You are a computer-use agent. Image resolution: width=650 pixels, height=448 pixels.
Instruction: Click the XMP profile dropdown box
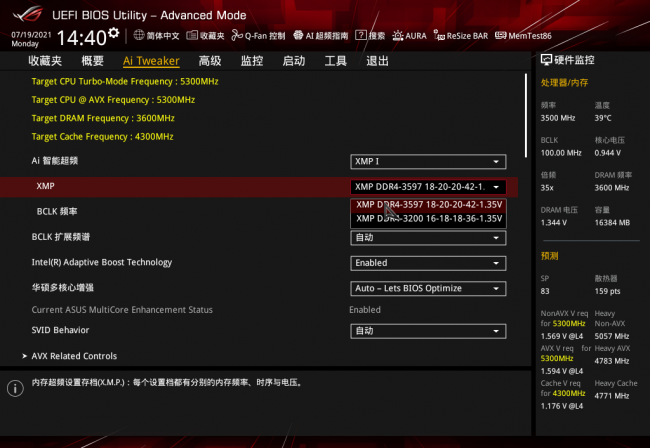point(428,187)
